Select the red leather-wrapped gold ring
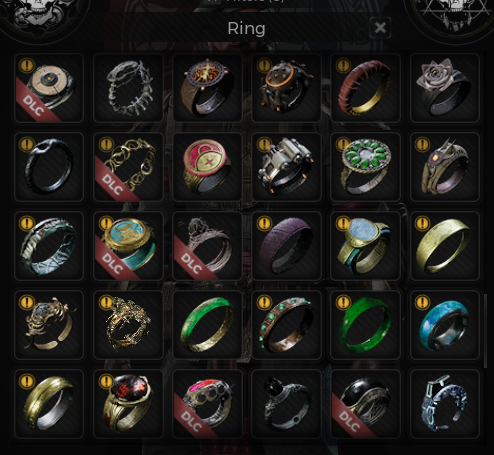 365,88
